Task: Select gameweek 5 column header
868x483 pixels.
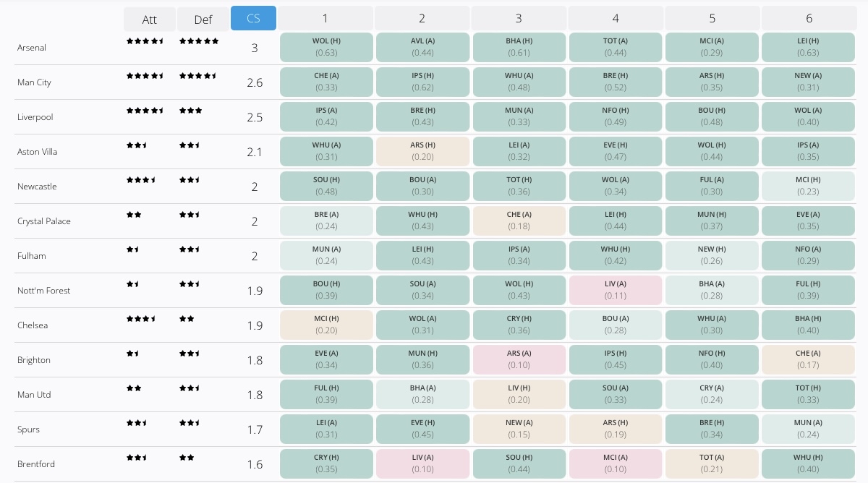Action: (x=712, y=18)
